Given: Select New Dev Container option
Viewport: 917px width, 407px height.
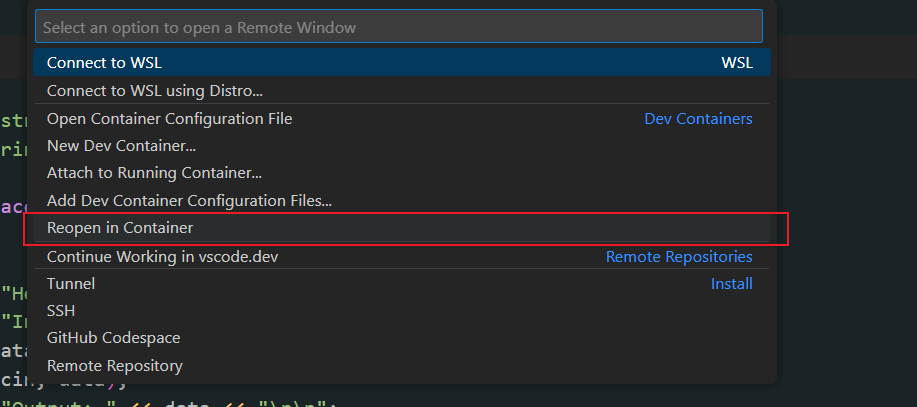Looking at the screenshot, I should (x=121, y=146).
